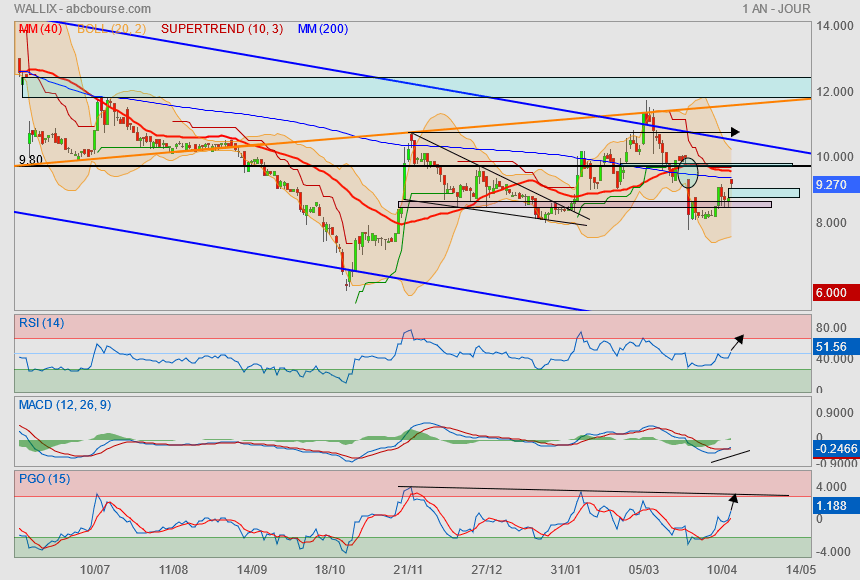Click the 14.000 price axis value
The height and width of the screenshot is (580, 860).
(835, 26)
